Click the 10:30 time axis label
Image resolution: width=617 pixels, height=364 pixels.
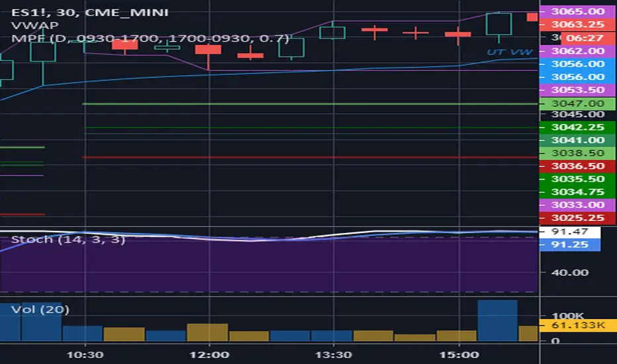pos(85,355)
